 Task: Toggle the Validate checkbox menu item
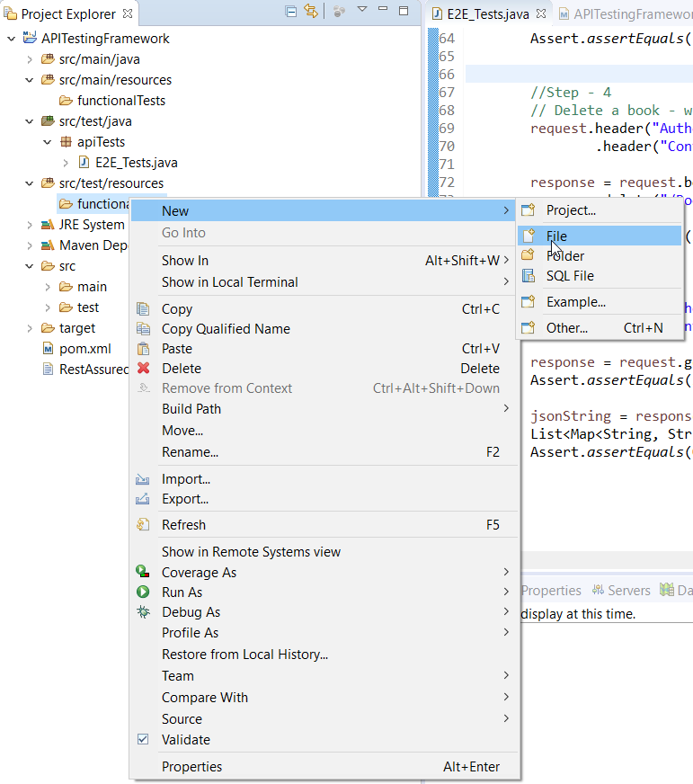coord(324,740)
